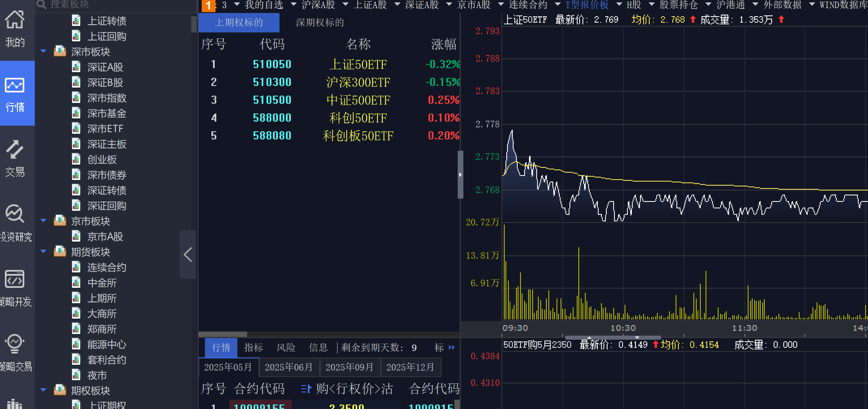Viewport: 868px width, 409px height.
Task: Click the 购<行权价>沽 column sort icon
Action: coord(306,389)
